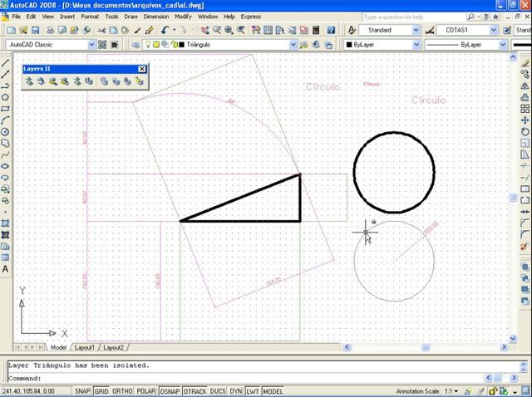Select the Rectangle draw tool
532x397 pixels.
6,108
